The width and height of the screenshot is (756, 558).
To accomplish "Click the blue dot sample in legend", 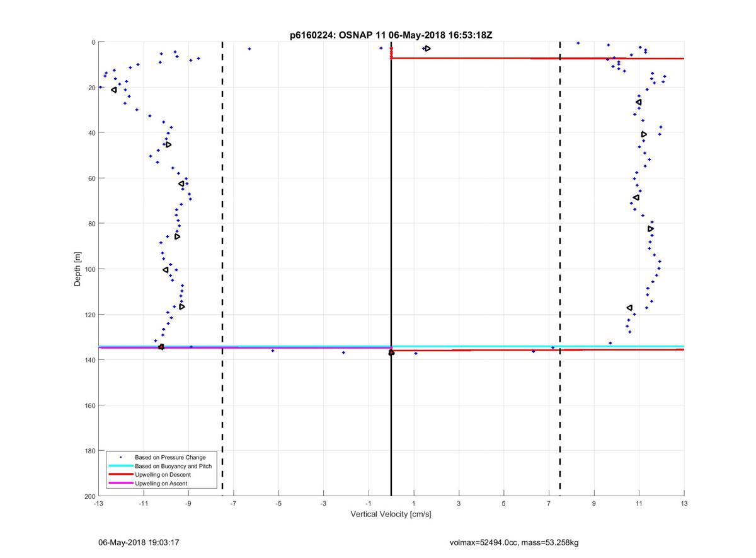I will coord(120,457).
